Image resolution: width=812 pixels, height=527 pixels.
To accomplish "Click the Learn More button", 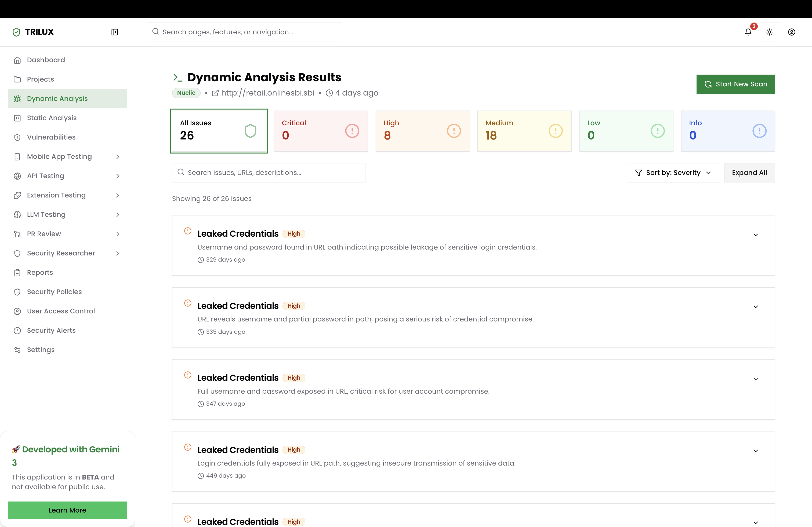I will 67,510.
